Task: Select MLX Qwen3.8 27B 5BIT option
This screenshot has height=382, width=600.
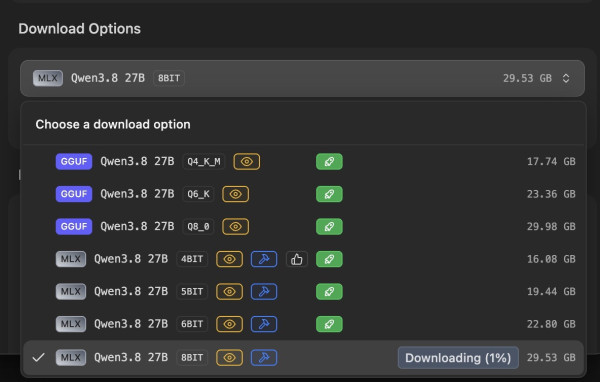Action: pos(303,292)
